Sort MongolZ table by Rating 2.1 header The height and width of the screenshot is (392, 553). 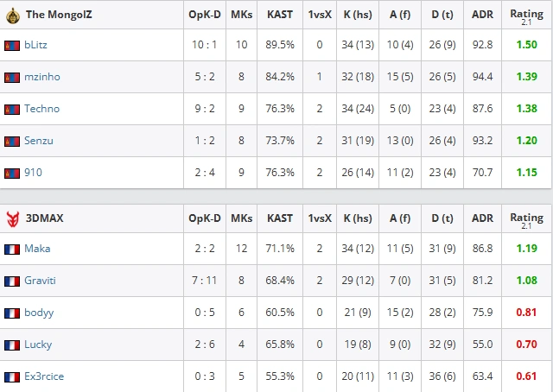pos(526,16)
